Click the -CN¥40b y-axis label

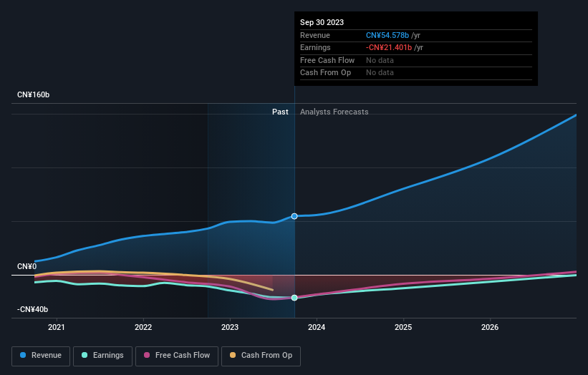pos(33,309)
